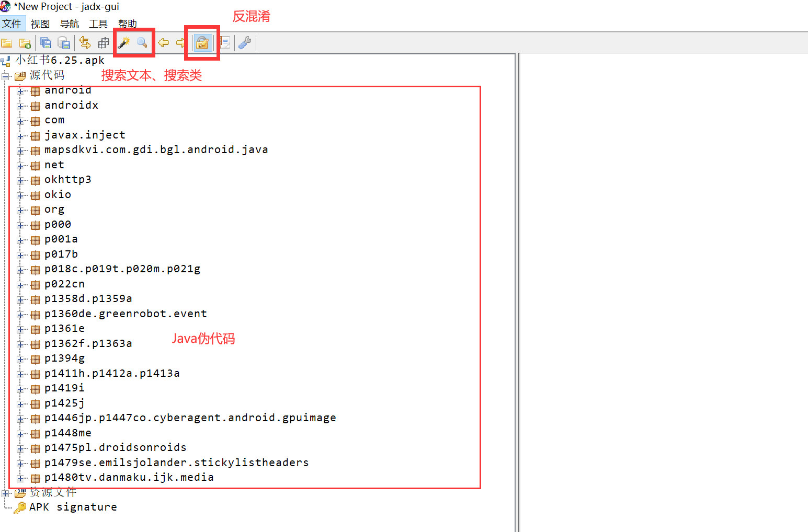Toggle the flatten packages icon
Viewport: 808px width, 532px height.
(x=104, y=43)
